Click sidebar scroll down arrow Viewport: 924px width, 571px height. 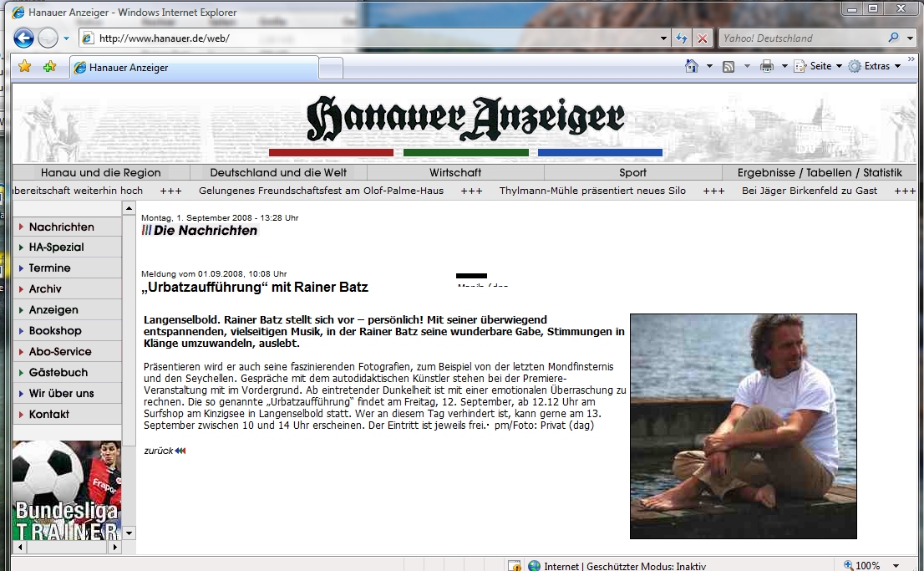[129, 533]
